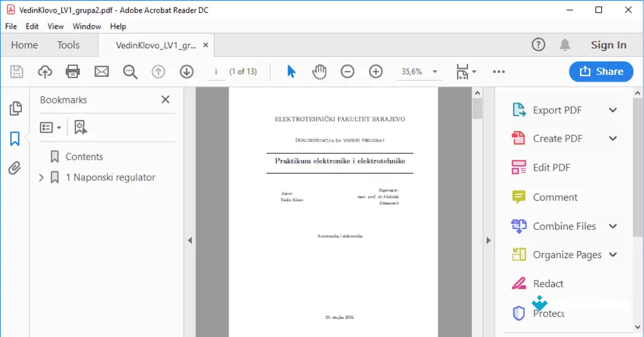Open the View menu
644x337 pixels.
coord(55,26)
